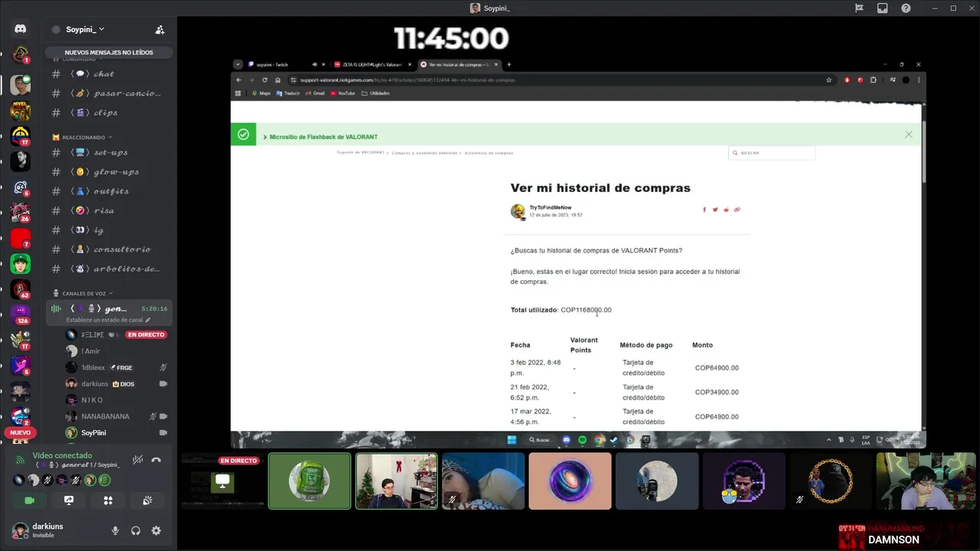The image size is (980, 551).
Task: Jump to NUEVOS MENSAJES NO LEÍDOS banner
Action: [109, 53]
